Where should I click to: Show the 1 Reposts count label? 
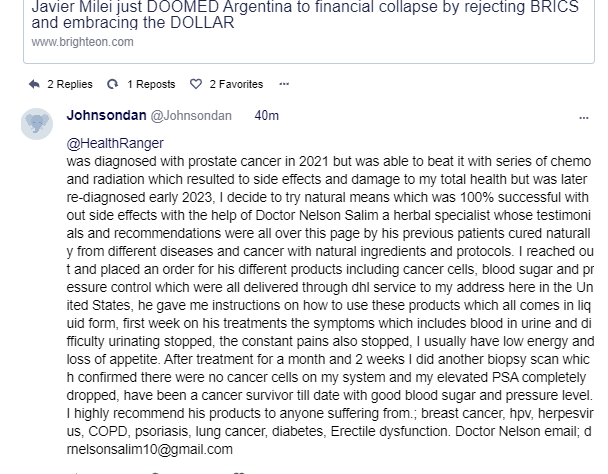tap(151, 84)
